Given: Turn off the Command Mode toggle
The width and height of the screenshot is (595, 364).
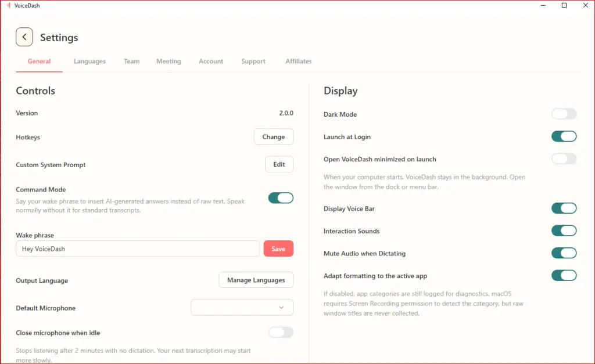Looking at the screenshot, I should point(281,198).
